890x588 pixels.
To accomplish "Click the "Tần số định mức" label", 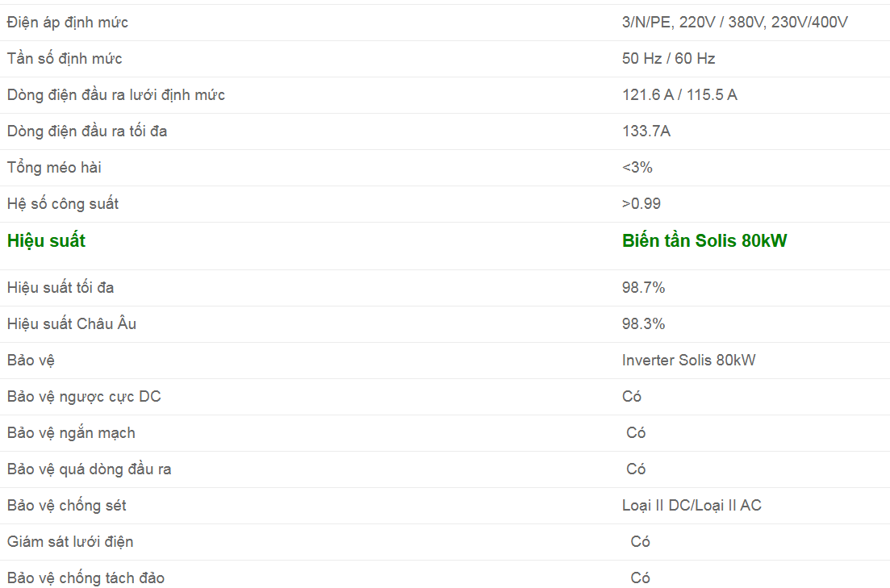I will [x=65, y=59].
